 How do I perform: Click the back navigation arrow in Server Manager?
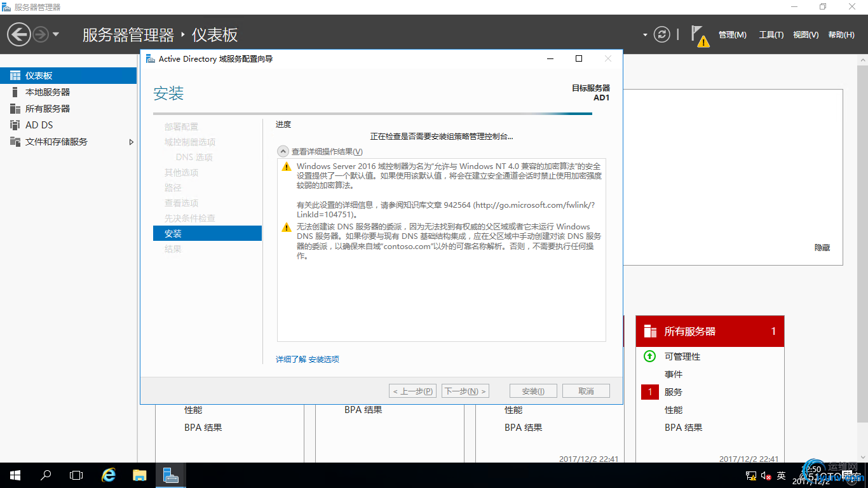click(x=19, y=34)
